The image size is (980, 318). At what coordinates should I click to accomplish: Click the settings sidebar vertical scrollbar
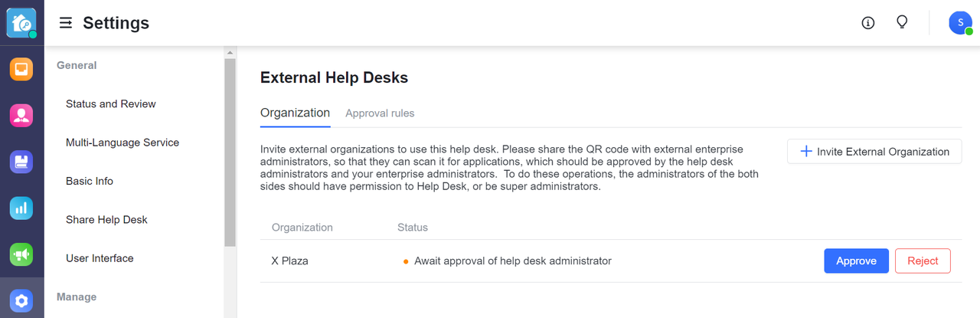point(230,153)
